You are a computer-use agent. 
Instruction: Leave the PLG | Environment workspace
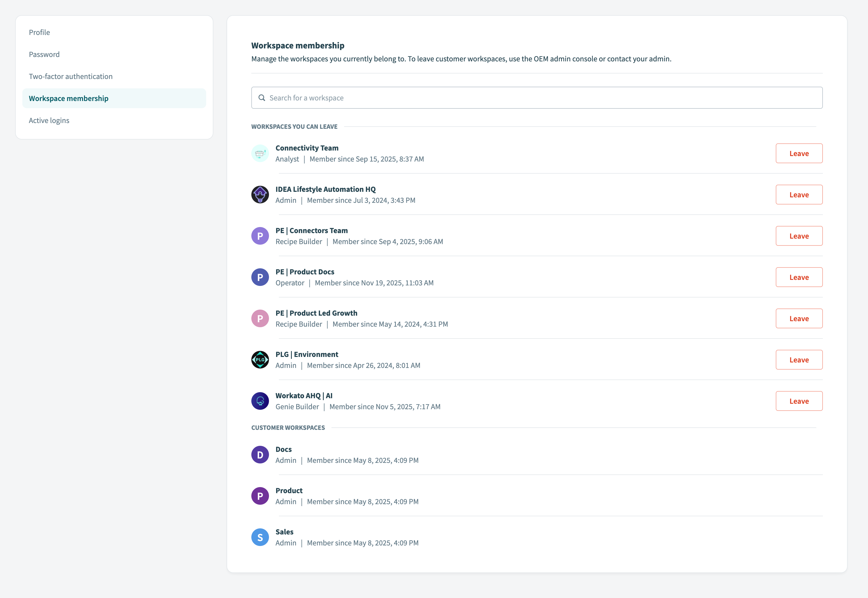799,359
